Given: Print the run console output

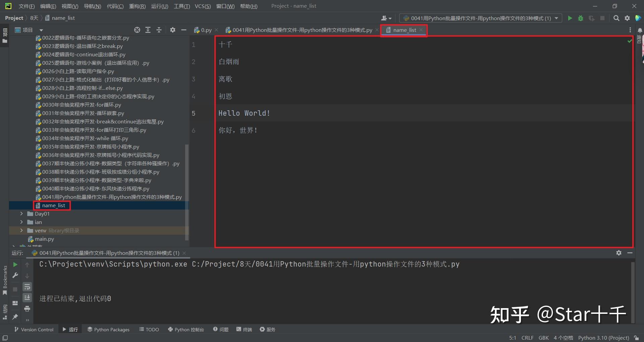Looking at the screenshot, I should point(27,309).
